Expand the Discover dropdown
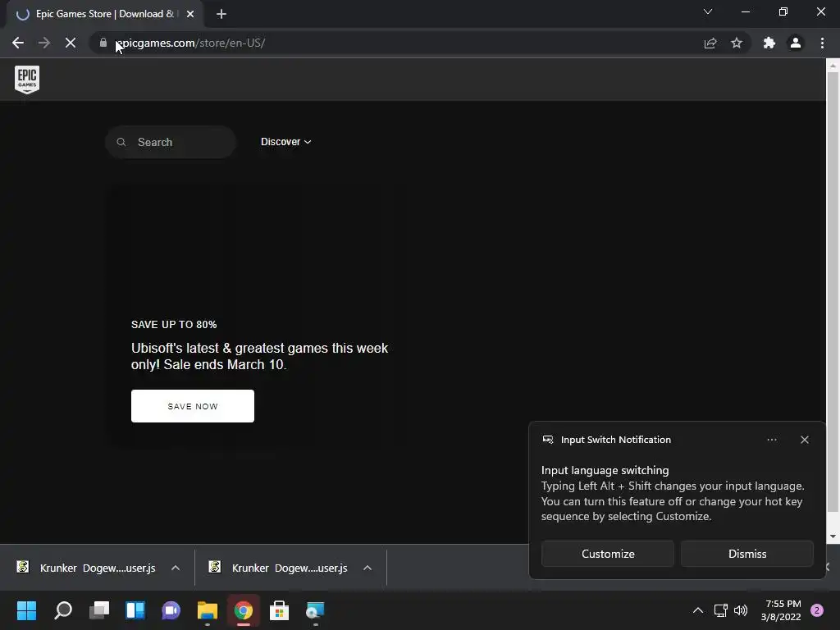840x630 pixels. pos(285,142)
